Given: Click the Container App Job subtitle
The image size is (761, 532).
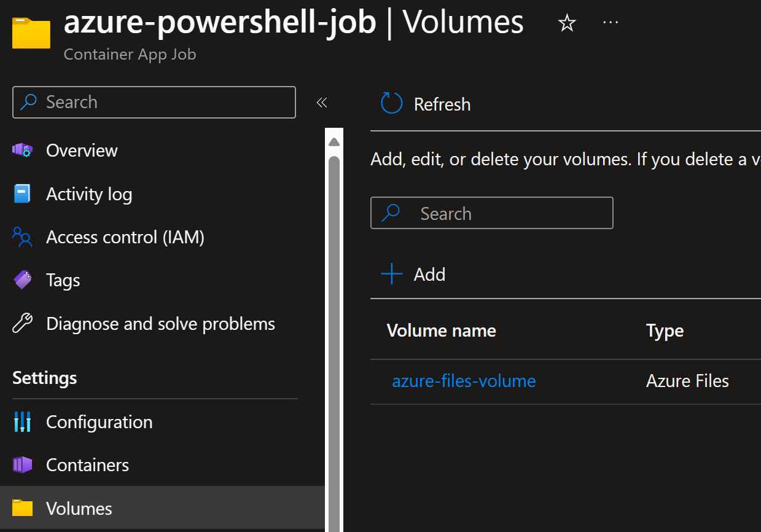Looking at the screenshot, I should click(x=130, y=54).
